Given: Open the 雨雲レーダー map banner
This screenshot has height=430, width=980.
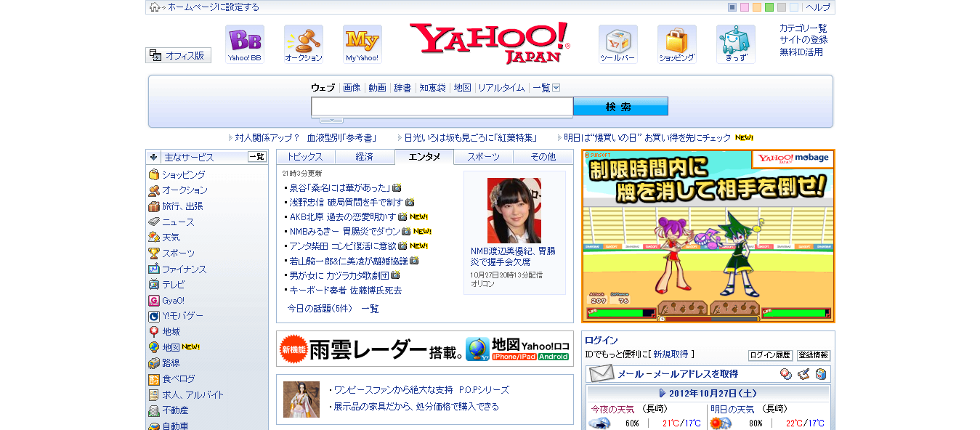Looking at the screenshot, I should (425, 349).
